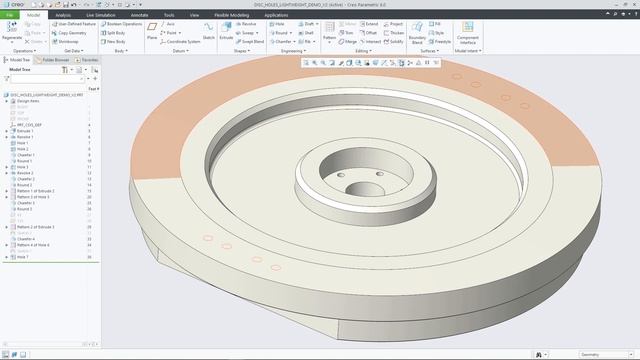Click the Fill surface tool
640x360 pixels.
pyautogui.click(x=435, y=24)
